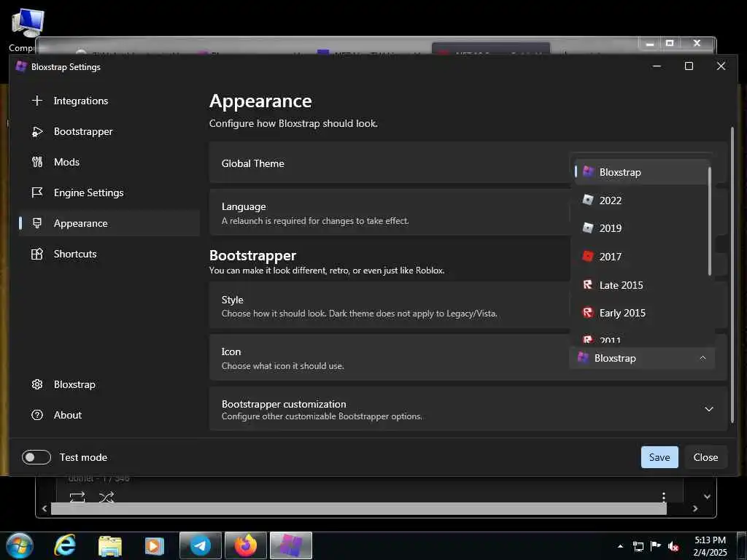This screenshot has height=560, width=747.
Task: Click the Bloxstrap logo in title bar
Action: (x=21, y=66)
